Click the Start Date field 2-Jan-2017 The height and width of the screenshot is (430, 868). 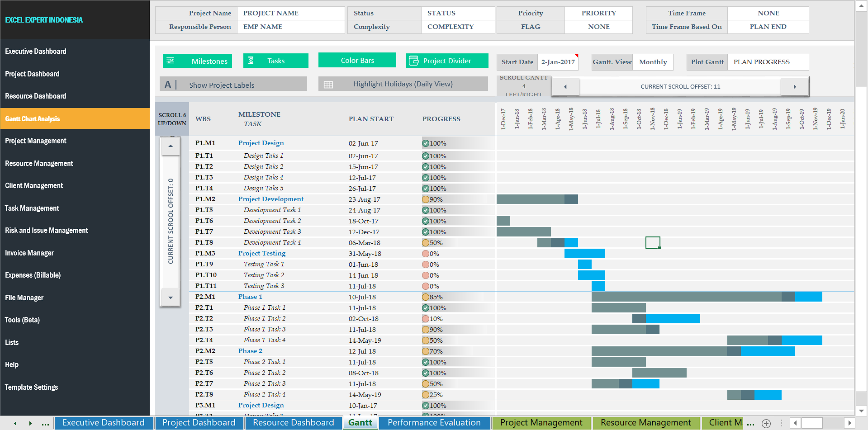pos(558,62)
